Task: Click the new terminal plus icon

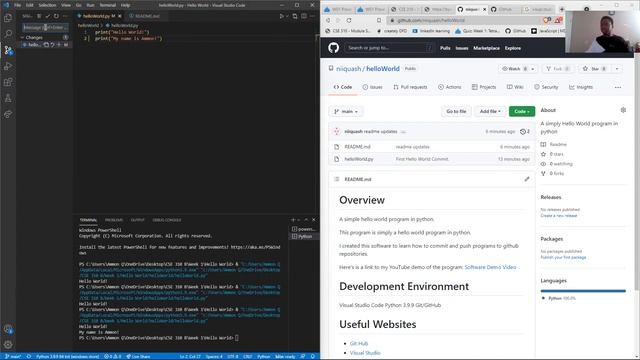Action: coord(293,220)
